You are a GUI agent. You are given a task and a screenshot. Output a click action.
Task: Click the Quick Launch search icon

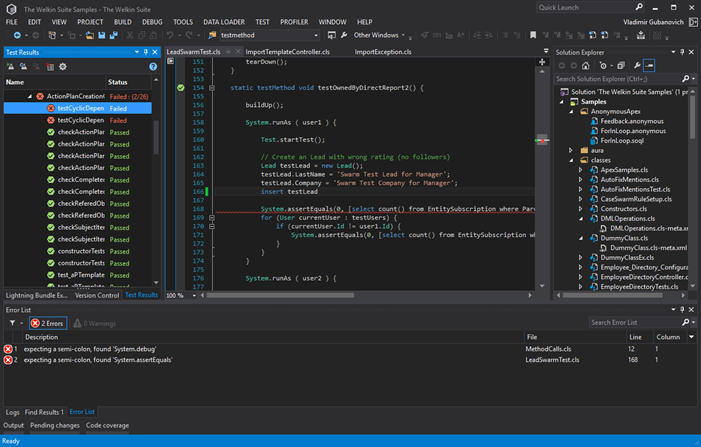click(x=639, y=7)
